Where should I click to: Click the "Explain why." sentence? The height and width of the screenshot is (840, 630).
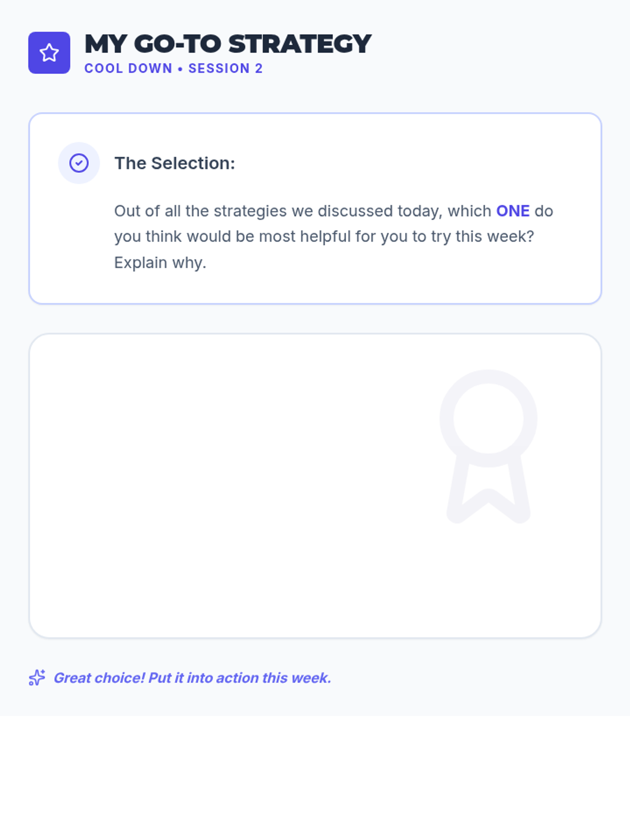pos(160,262)
